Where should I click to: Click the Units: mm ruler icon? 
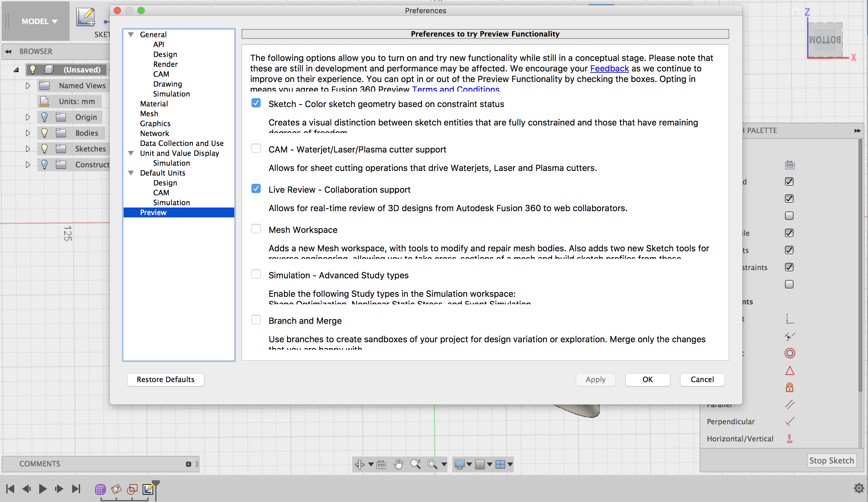click(x=44, y=101)
